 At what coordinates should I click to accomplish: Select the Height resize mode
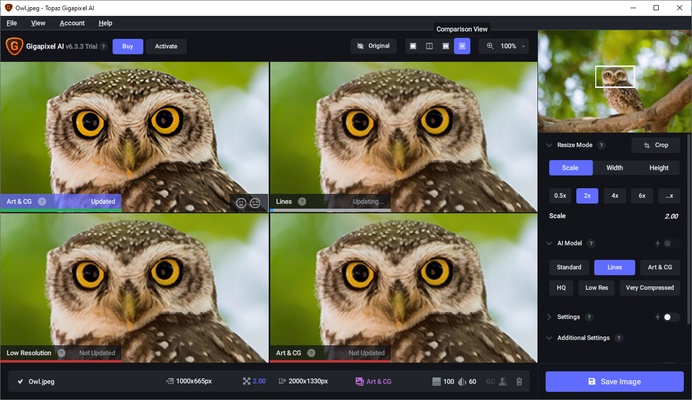coord(658,168)
